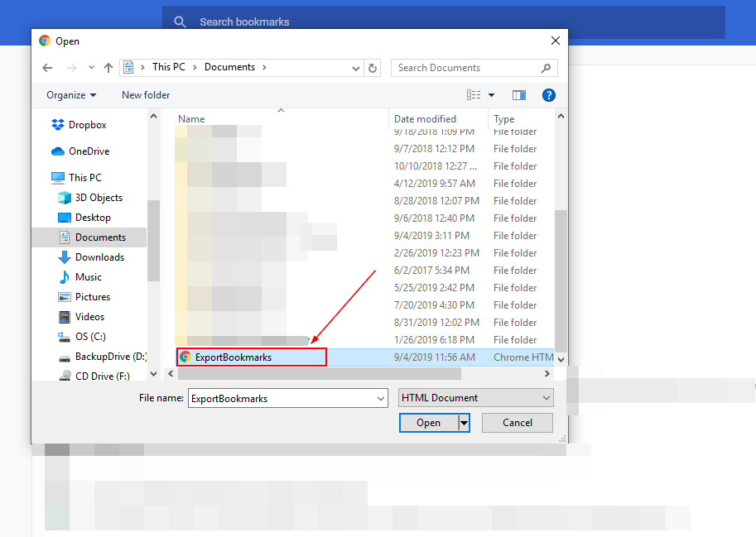Image resolution: width=756 pixels, height=537 pixels.
Task: Click the Videos film icon
Action: [64, 317]
